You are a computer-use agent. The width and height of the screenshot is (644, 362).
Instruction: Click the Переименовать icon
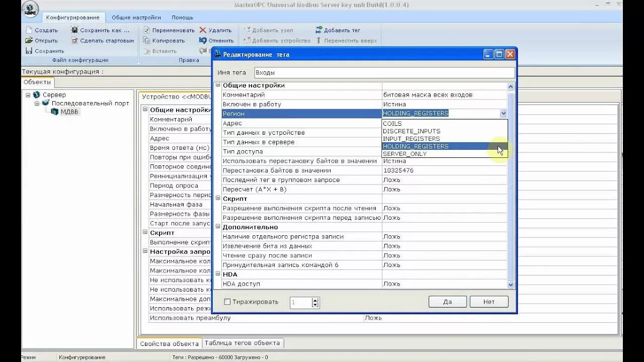click(147, 30)
